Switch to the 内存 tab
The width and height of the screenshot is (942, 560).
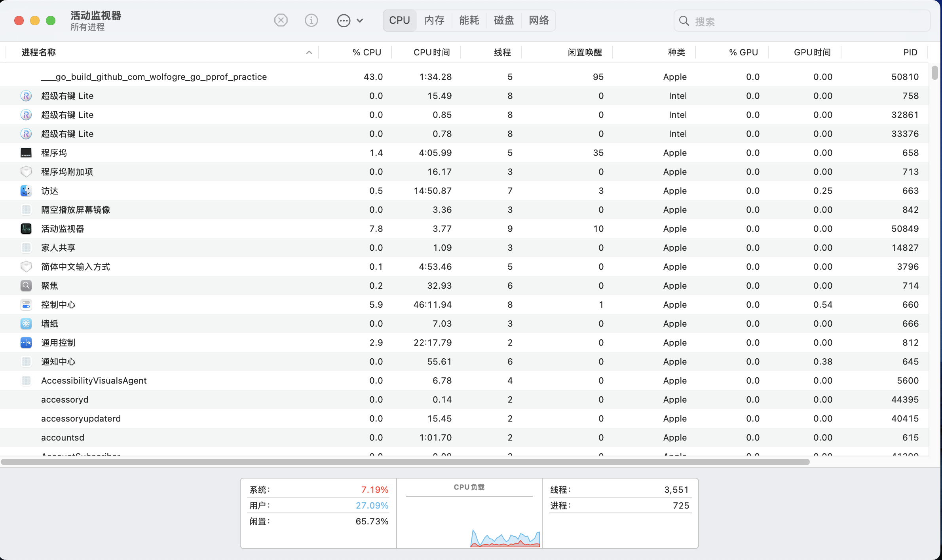pyautogui.click(x=434, y=21)
